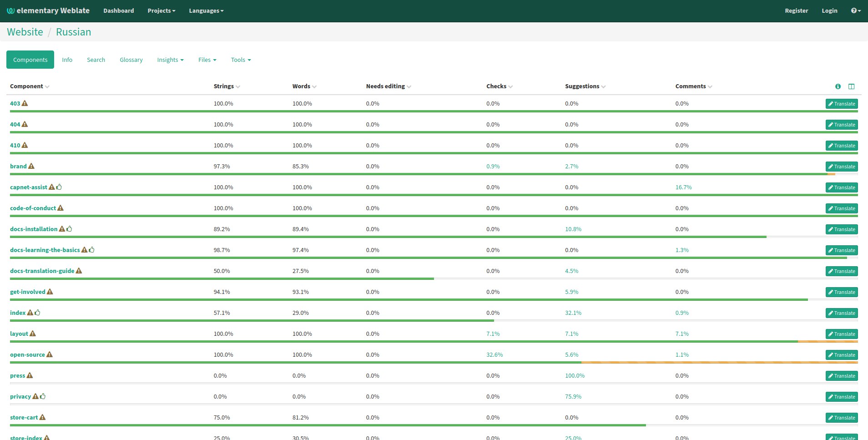Sort by the Suggestions column header
The image size is (868, 440).
[x=585, y=86]
